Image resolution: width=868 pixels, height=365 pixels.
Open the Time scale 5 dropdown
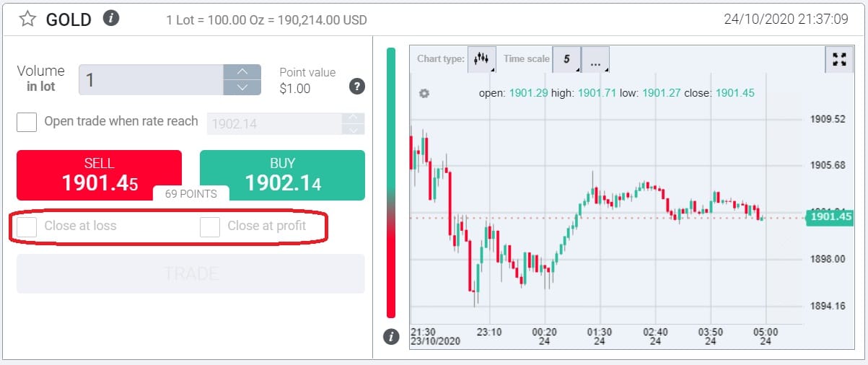coord(566,60)
